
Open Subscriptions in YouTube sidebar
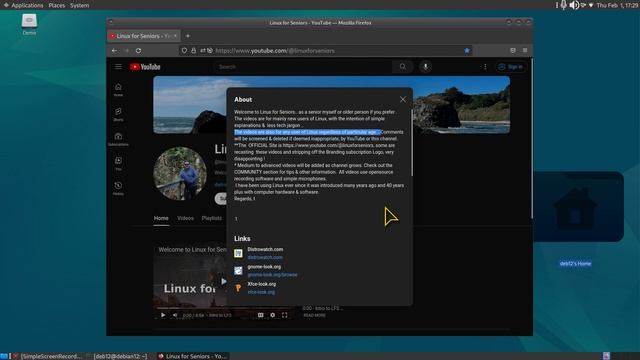pos(118,139)
